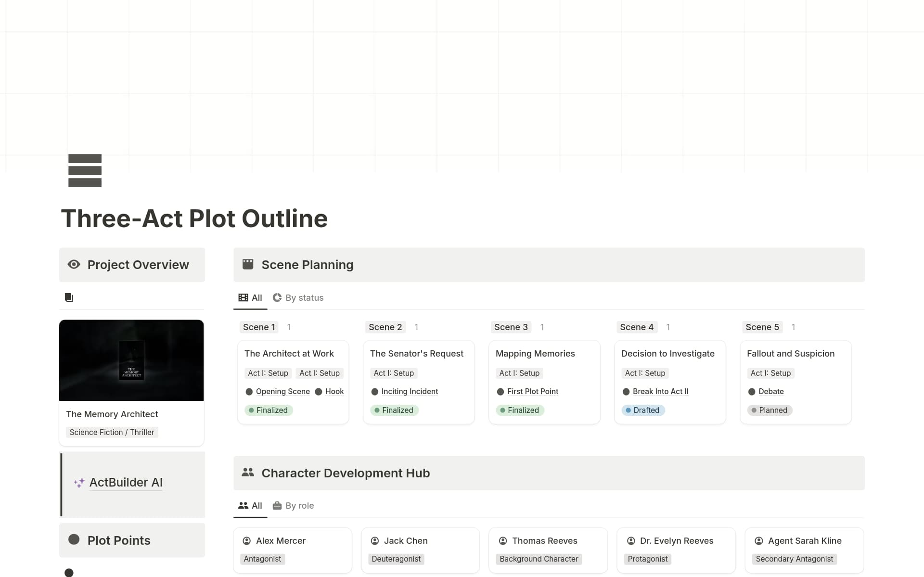Image resolution: width=924 pixels, height=577 pixels.
Task: Click the film strip icon on the All view
Action: point(243,297)
